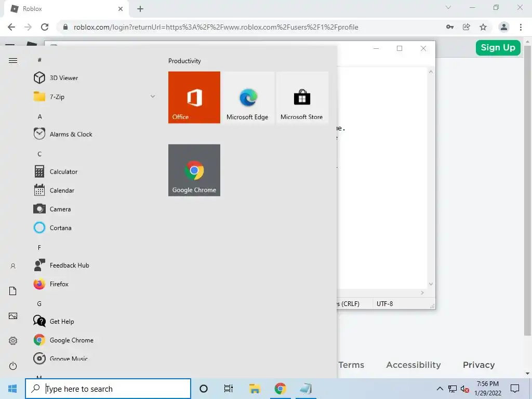Open the notification center icon
The height and width of the screenshot is (399, 532).
coord(515,389)
